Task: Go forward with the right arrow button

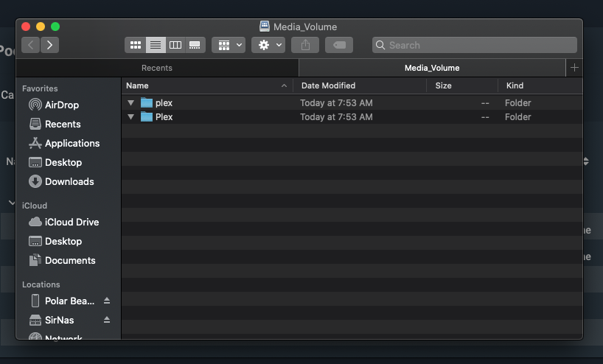Action: pos(49,45)
